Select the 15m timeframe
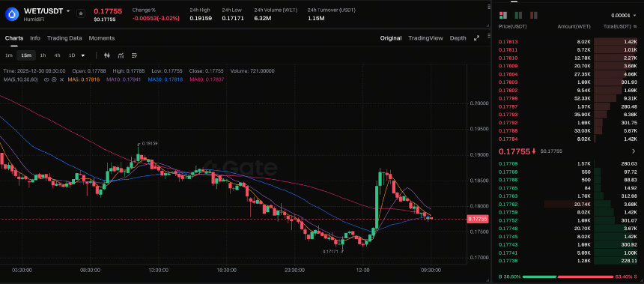 pyautogui.click(x=26, y=55)
